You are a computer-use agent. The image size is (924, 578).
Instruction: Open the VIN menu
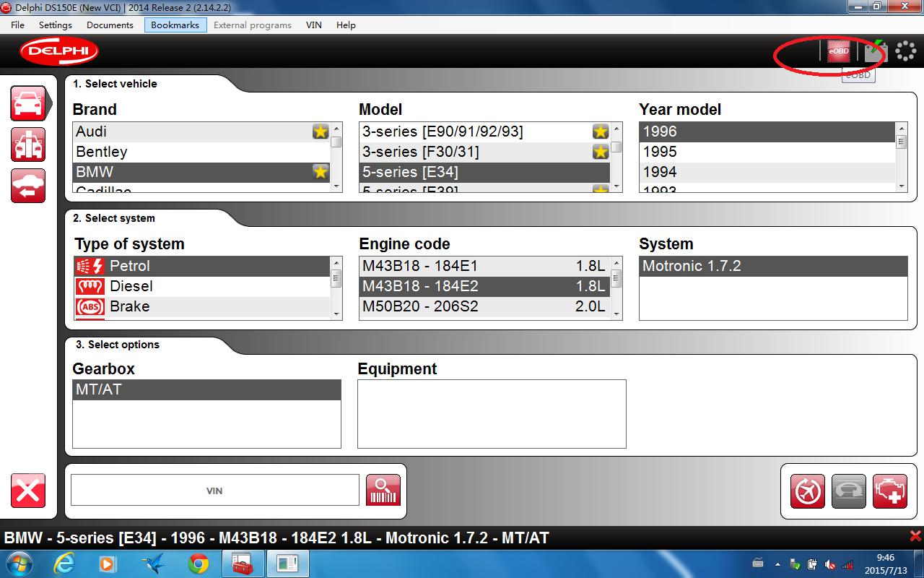(314, 25)
